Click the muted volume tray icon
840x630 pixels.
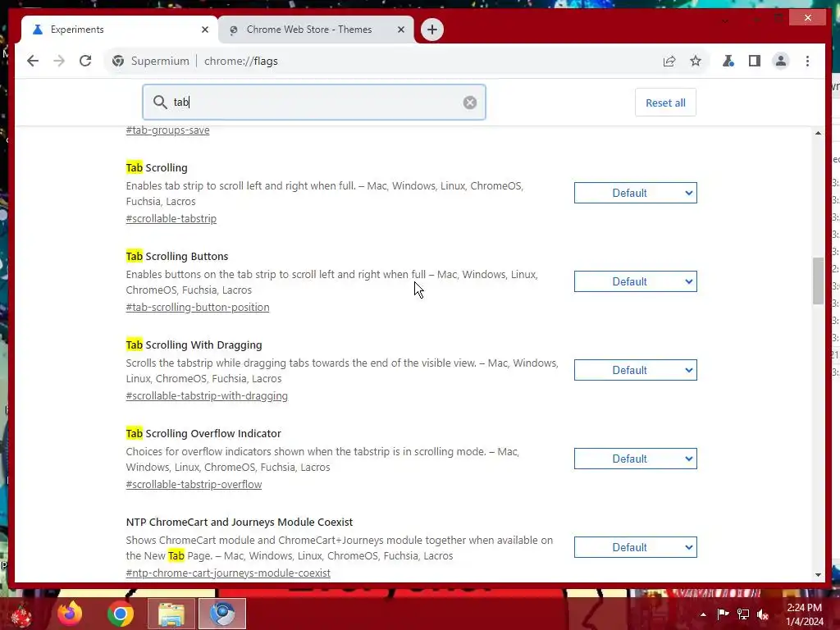coord(763,614)
